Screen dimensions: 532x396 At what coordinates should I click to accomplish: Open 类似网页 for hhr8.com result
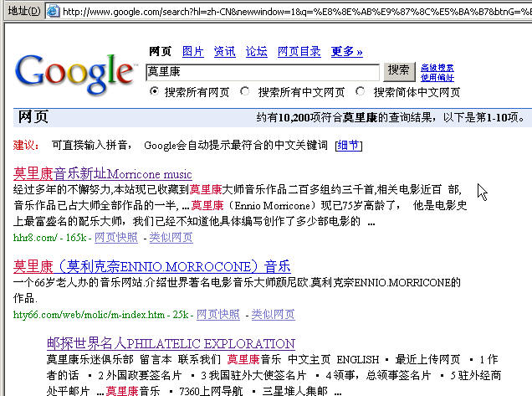click(171, 237)
